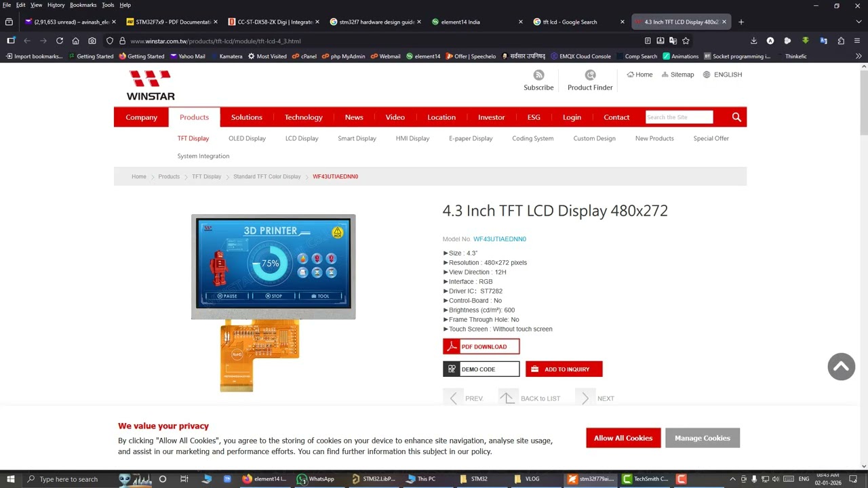This screenshot has width=868, height=488.
Task: Switch to the stm32f7 hardware design guide tab
Action: point(374,22)
